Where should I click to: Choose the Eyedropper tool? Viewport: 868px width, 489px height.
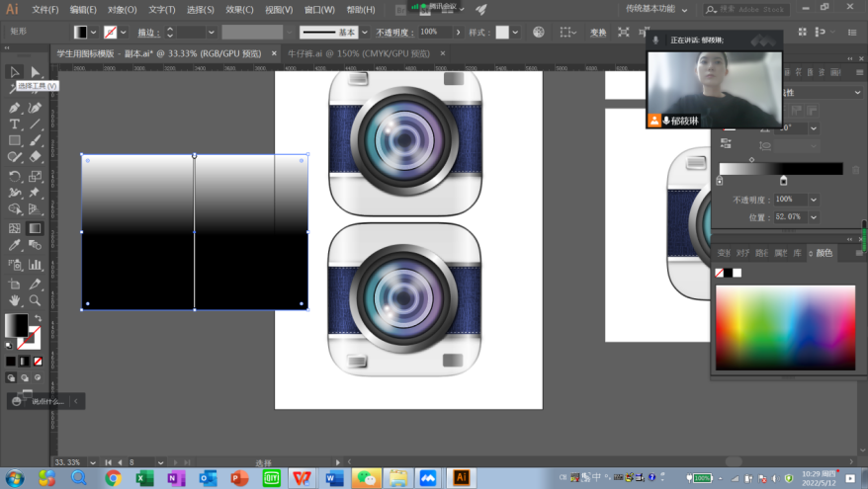click(15, 246)
